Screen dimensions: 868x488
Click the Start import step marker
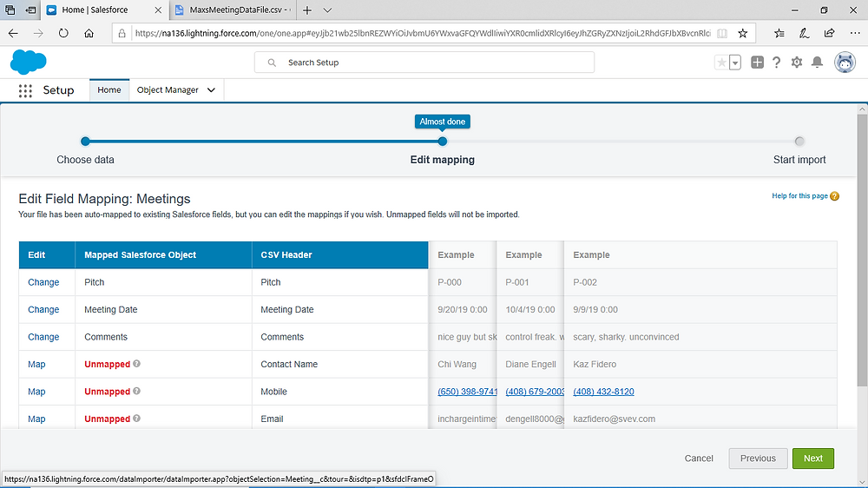point(799,142)
